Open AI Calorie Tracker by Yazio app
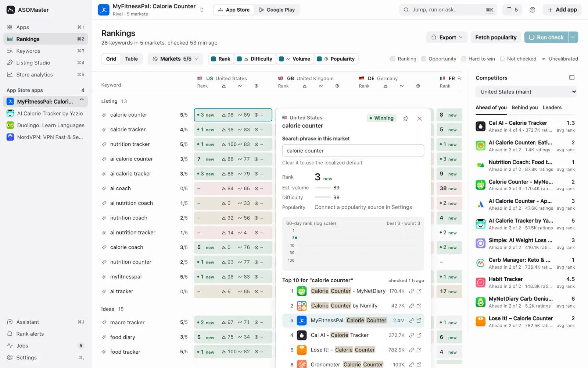Image resolution: width=588 pixels, height=368 pixels. [x=46, y=113]
